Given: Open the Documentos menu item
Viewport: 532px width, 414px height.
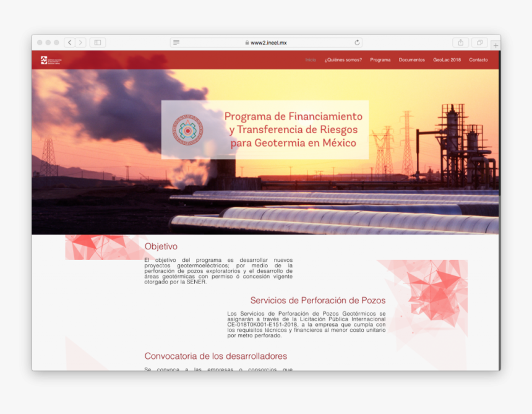Looking at the screenshot, I should click(x=411, y=59).
